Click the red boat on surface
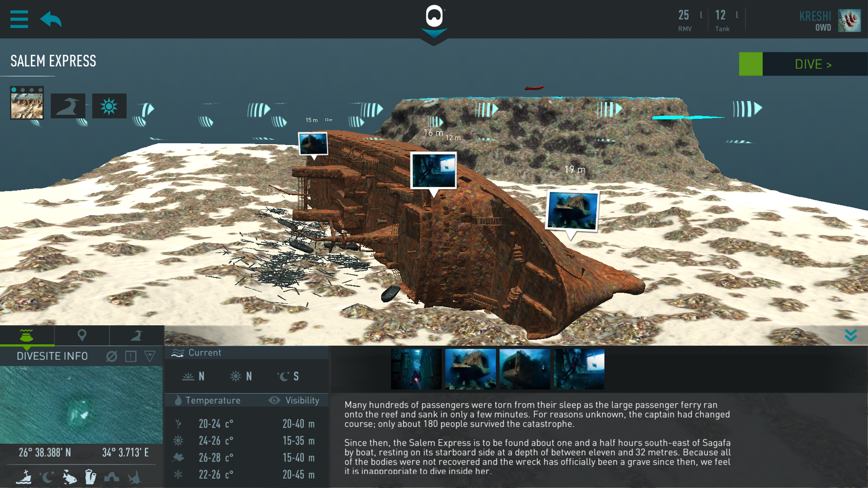 [534, 88]
